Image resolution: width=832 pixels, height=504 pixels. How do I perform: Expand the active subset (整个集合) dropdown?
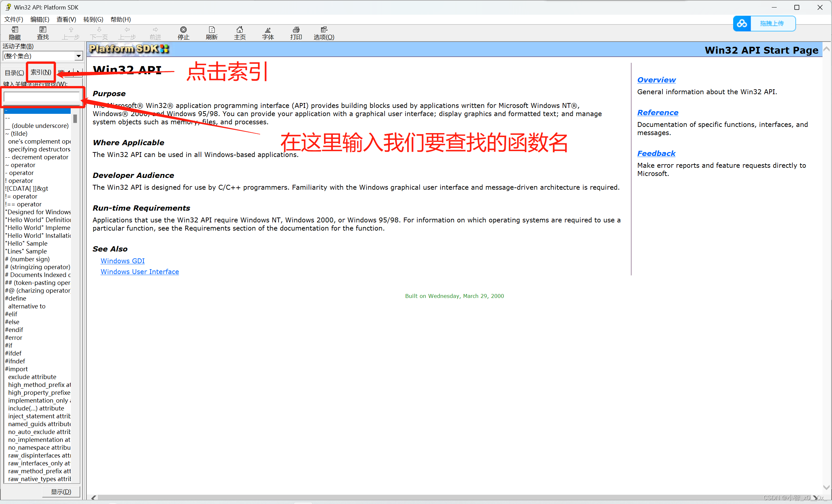click(x=79, y=56)
